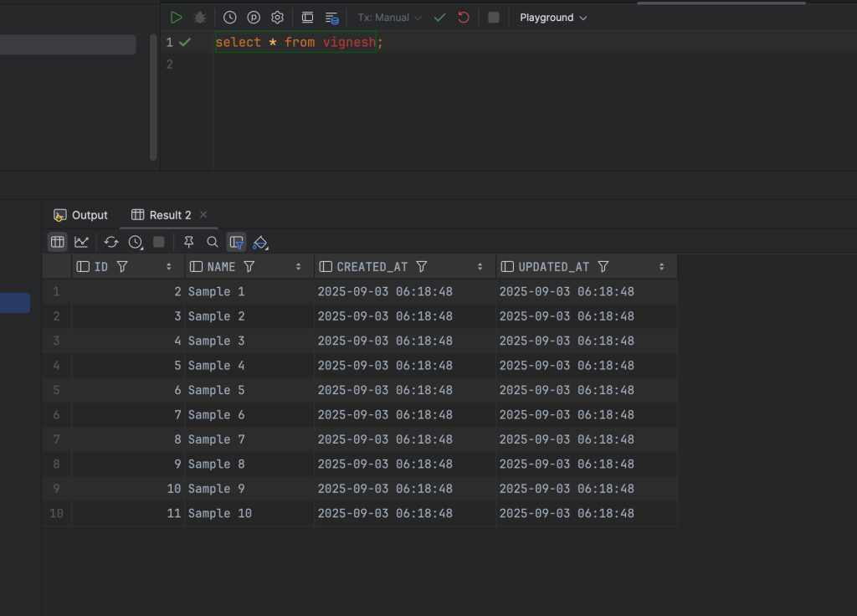The image size is (857, 616).
Task: Reload the result grid data
Action: tap(111, 242)
